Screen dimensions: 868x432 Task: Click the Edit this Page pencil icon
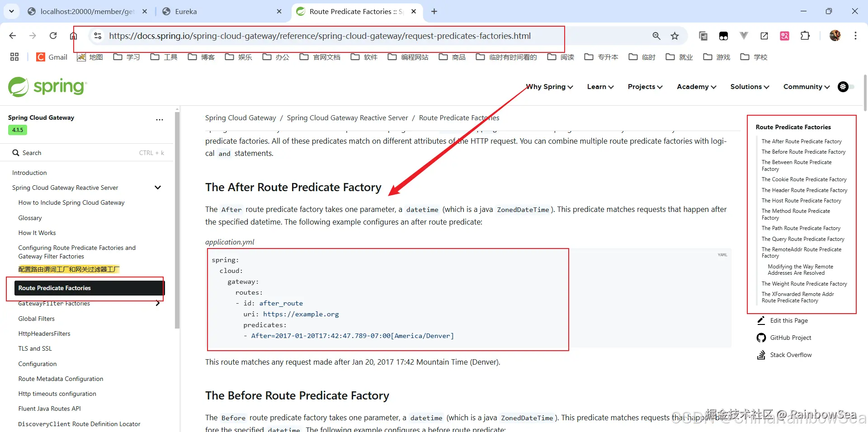coord(761,320)
